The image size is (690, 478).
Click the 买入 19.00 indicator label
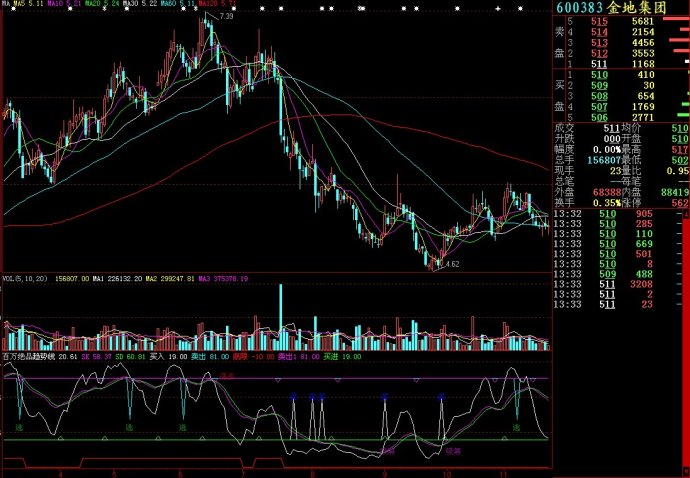point(169,357)
